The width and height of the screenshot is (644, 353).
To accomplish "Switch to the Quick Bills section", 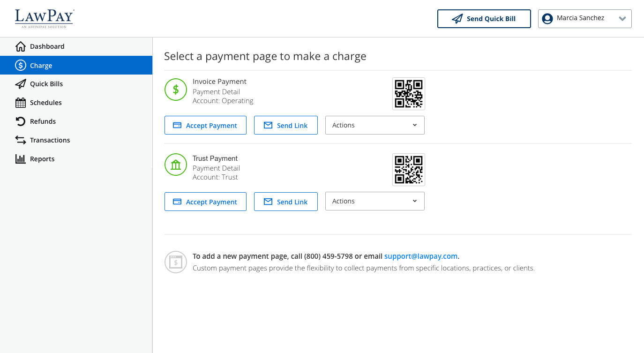I will tap(46, 83).
